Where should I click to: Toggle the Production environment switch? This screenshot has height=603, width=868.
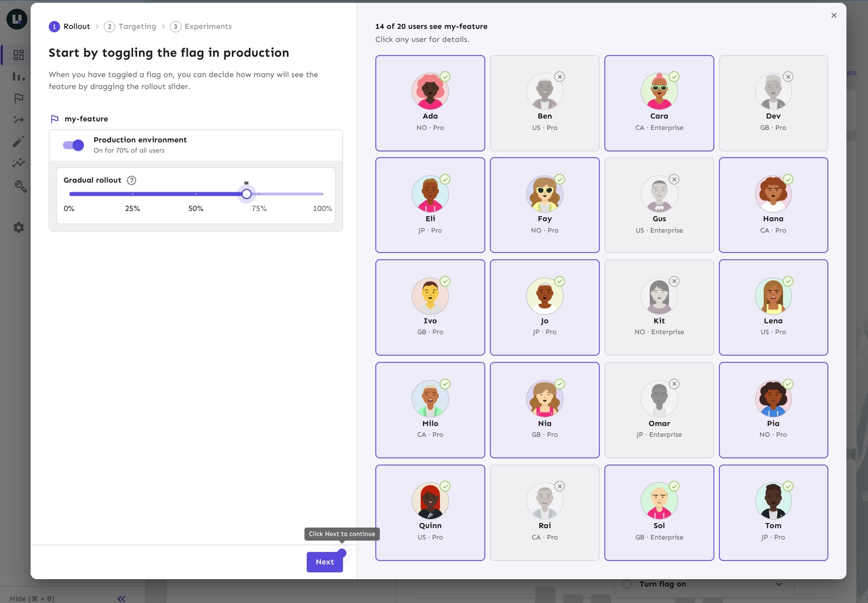(x=74, y=145)
